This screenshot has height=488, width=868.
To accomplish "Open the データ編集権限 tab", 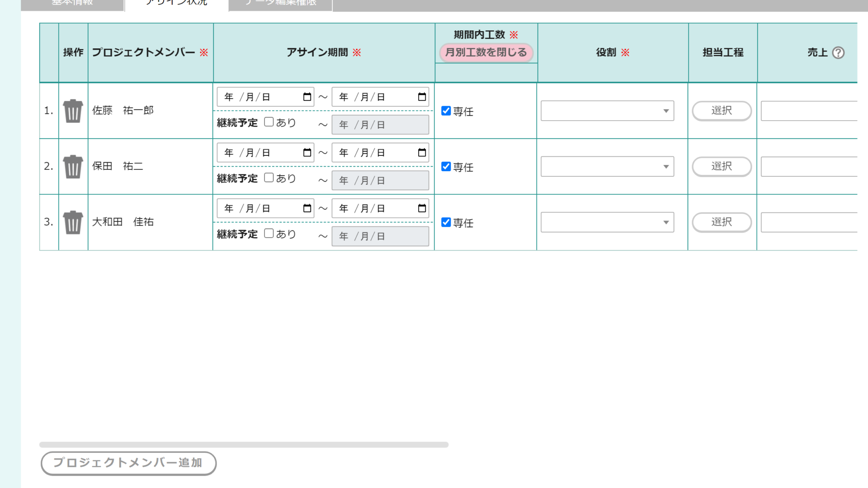I will pos(280,4).
